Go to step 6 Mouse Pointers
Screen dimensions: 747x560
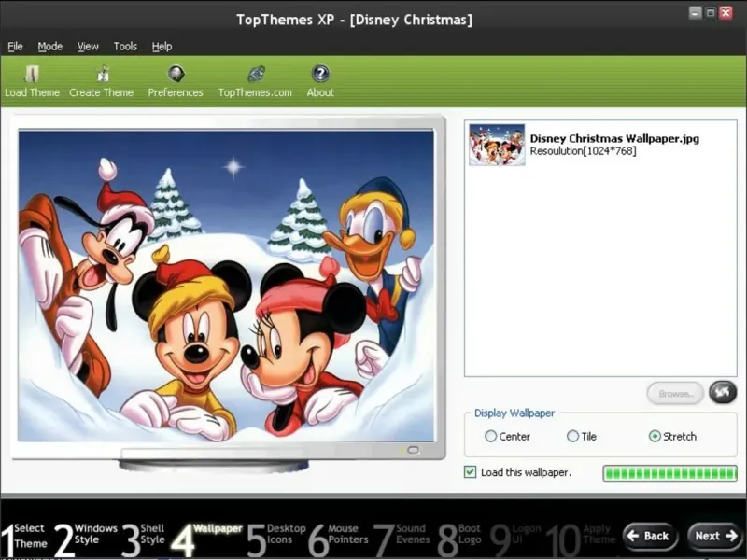338,539
